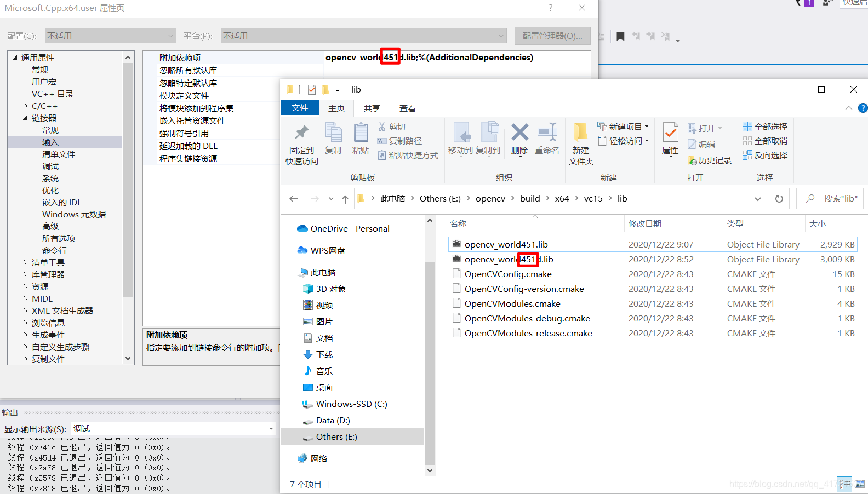Click the bookmark icon in Visual Studio toolbar
Screen dimensions: 868x494
click(x=620, y=36)
